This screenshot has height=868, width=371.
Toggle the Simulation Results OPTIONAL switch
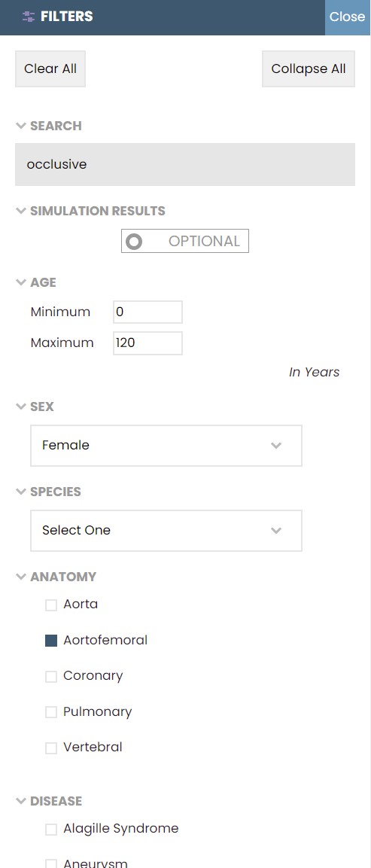coord(185,242)
